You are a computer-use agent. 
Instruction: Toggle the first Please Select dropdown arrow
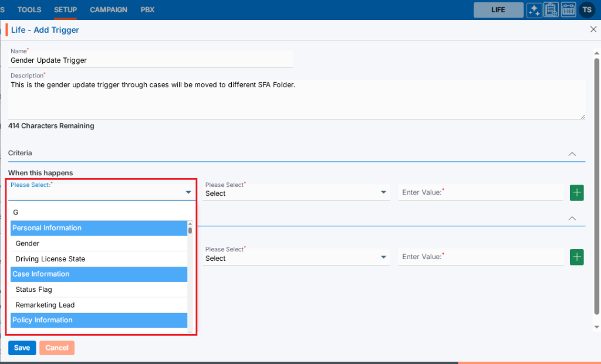(x=188, y=192)
